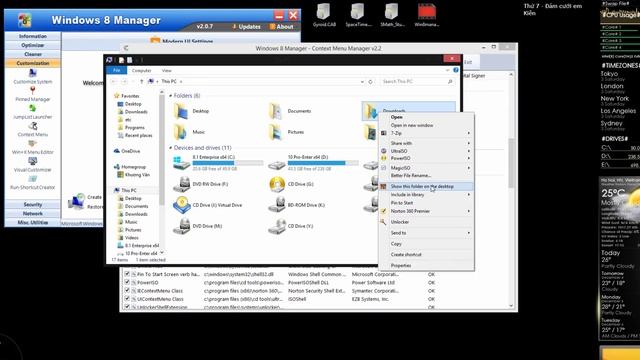Expand the Explorer ribbon chevron
640x360 pixels.
tap(447, 70)
